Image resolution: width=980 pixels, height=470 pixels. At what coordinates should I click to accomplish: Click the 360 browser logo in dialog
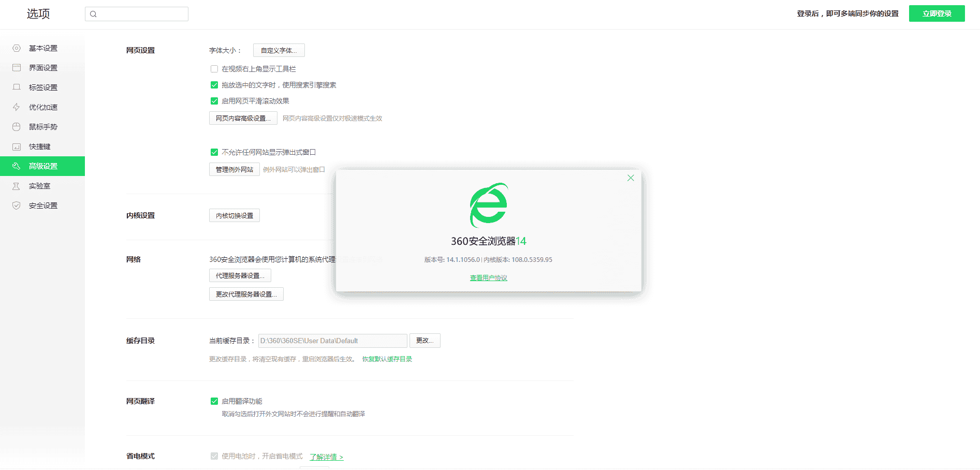click(489, 205)
